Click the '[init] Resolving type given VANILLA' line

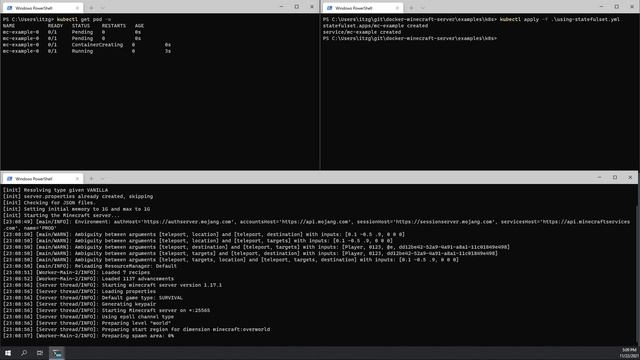[56, 190]
